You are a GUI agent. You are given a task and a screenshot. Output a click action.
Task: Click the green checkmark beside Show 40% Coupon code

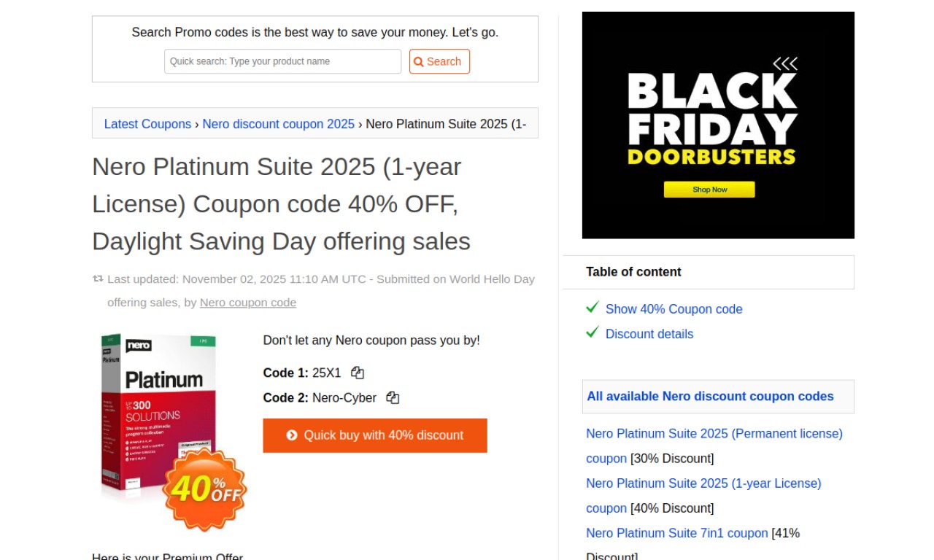point(593,308)
